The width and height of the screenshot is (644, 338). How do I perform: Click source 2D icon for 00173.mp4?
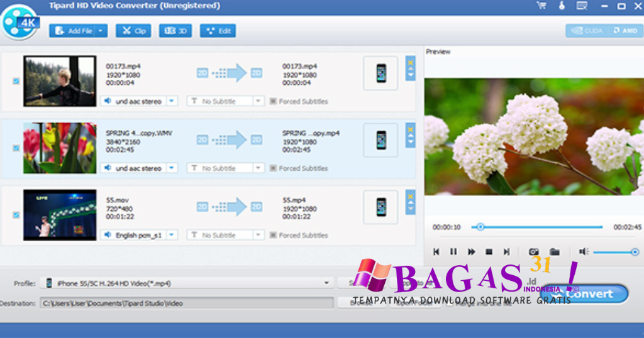(x=202, y=73)
